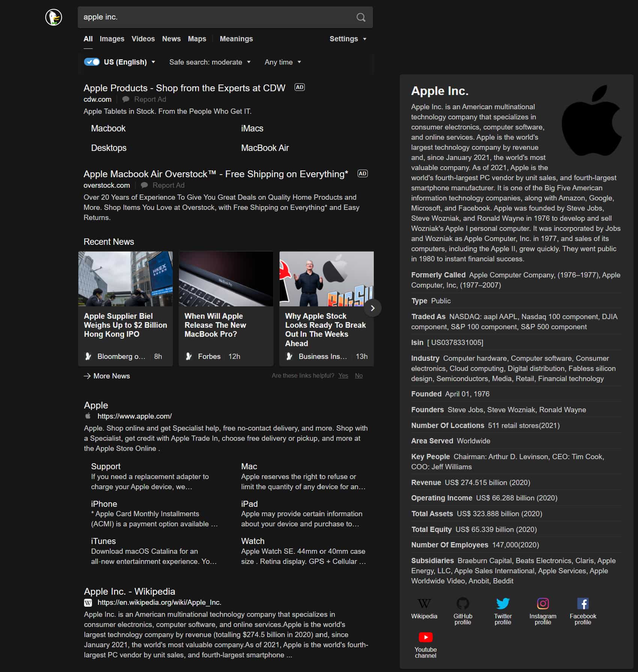Click the search magnifier icon
Viewport: 638px width, 672px height.
(x=361, y=17)
